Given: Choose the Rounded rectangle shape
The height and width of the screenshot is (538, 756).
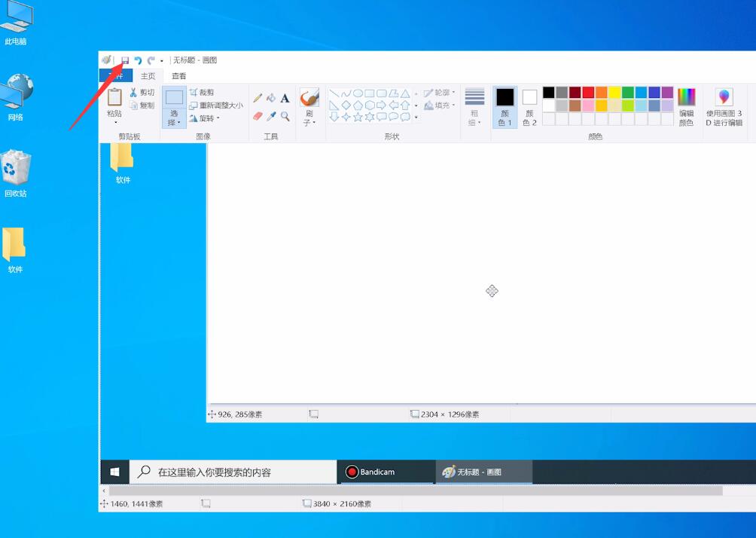Looking at the screenshot, I should [381, 93].
